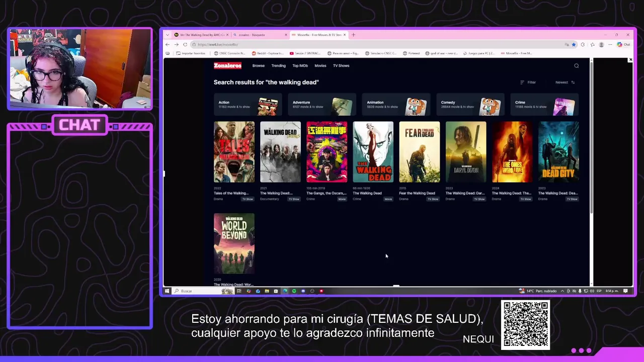Select the Action genre card
This screenshot has width=644, height=362.
[248, 105]
